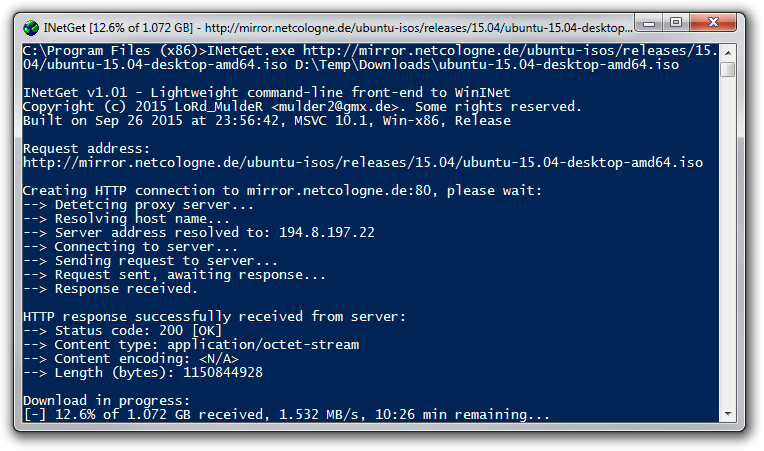764x451 pixels.
Task: Click the 'Detetcing proxy server...' line
Action: pos(138,204)
